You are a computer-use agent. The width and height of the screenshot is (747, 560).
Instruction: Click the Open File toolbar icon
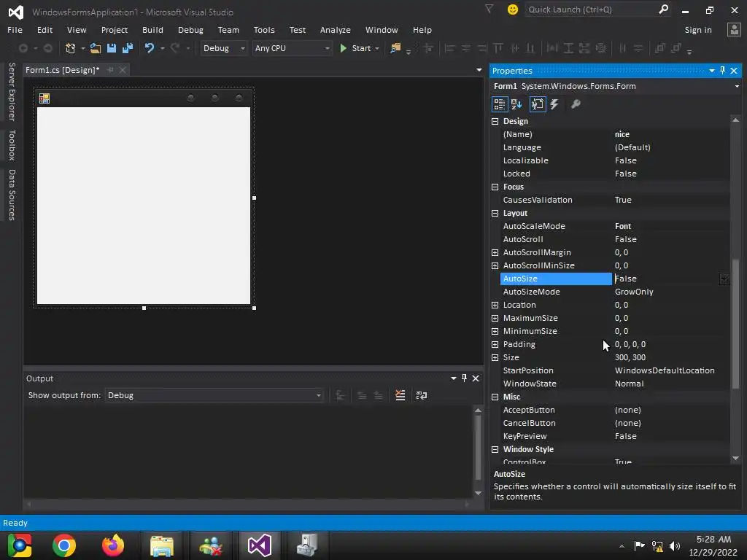96,48
